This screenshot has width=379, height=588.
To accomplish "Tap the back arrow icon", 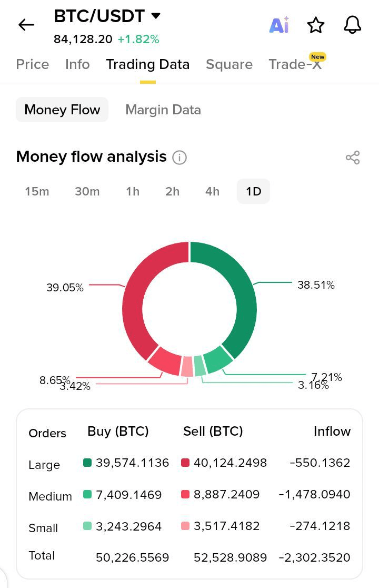I will point(26,25).
